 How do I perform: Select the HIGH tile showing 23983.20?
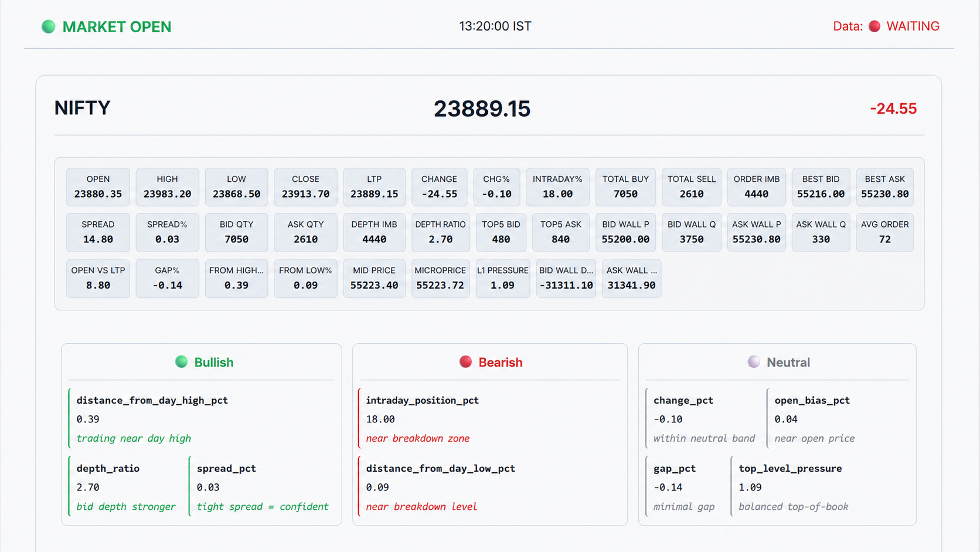pos(167,187)
